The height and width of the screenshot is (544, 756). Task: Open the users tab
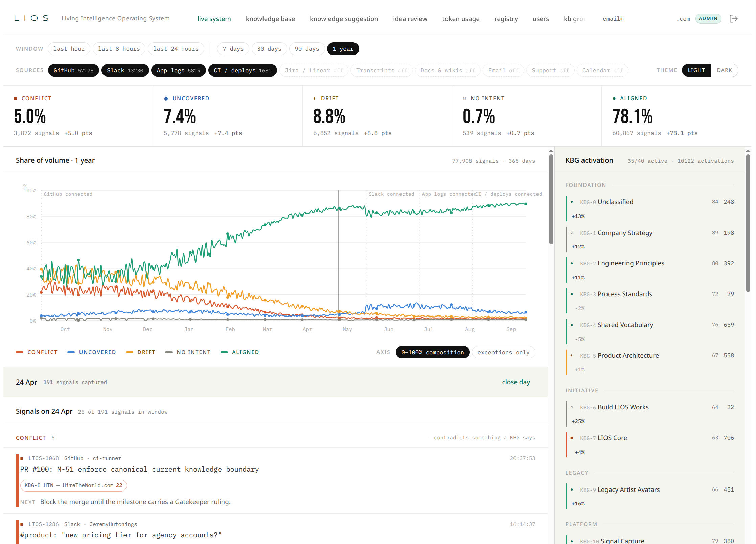[x=541, y=19]
